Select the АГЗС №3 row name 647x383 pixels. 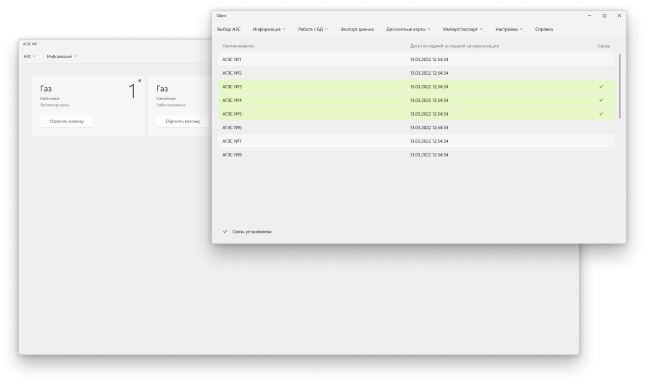pyautogui.click(x=232, y=87)
